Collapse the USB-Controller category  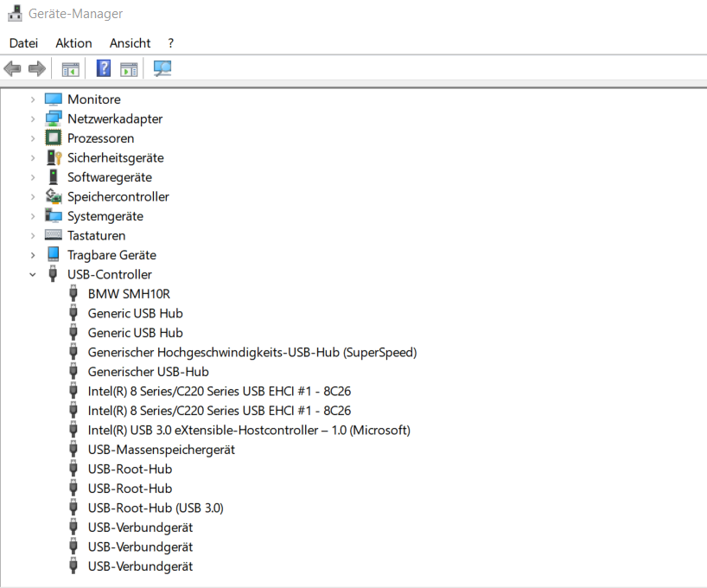pyautogui.click(x=33, y=274)
